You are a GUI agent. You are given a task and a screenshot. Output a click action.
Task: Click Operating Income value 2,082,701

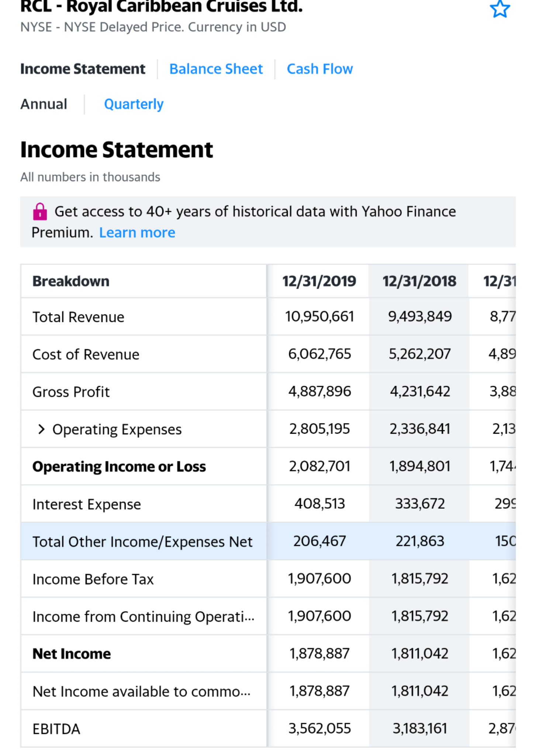click(319, 466)
